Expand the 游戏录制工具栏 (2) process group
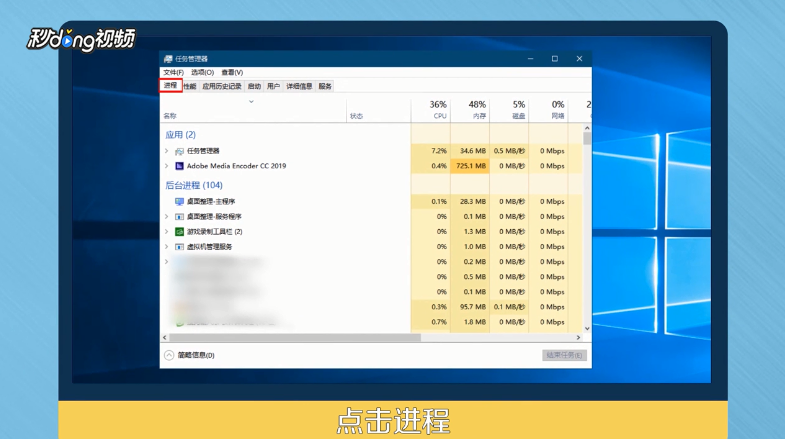 pos(167,231)
